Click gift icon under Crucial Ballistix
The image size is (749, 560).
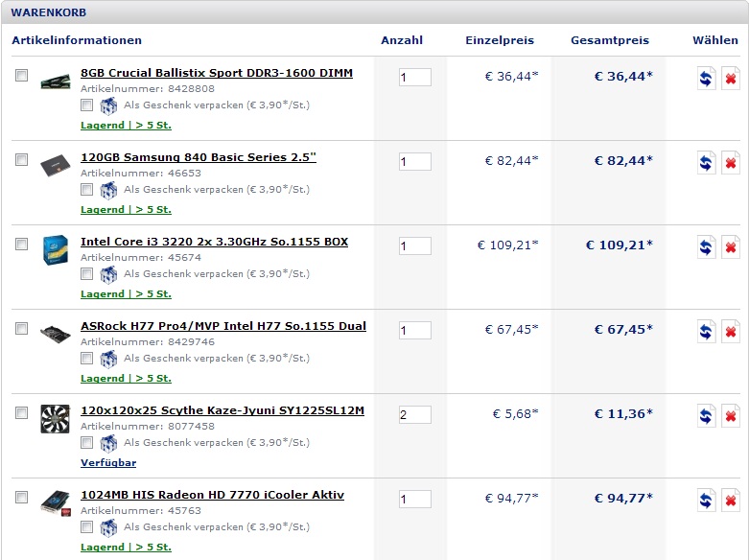tap(108, 105)
